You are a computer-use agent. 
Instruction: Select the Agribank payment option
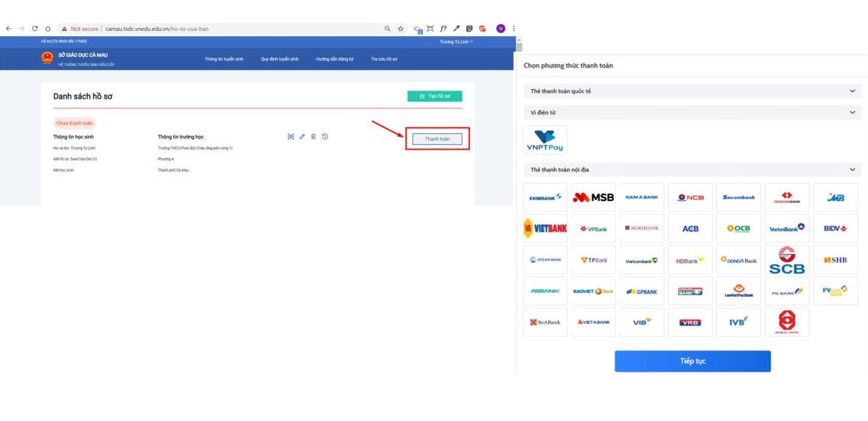pos(642,229)
